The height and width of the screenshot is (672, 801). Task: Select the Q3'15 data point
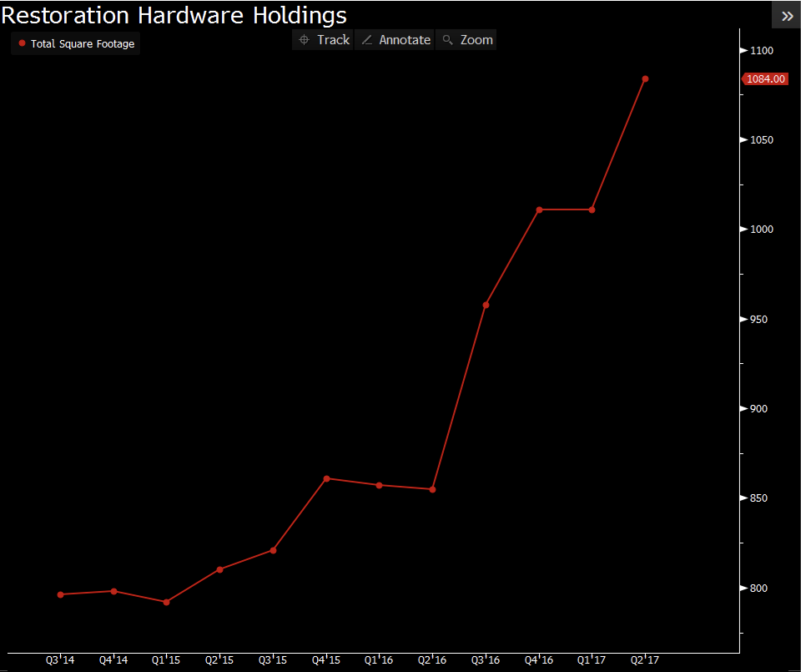click(274, 550)
